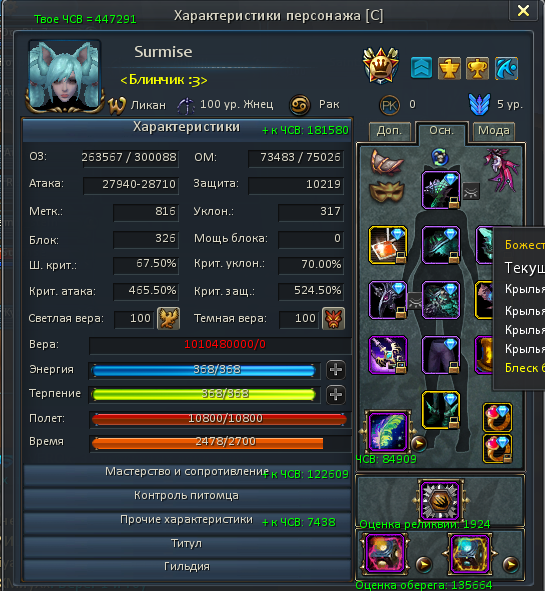Click the feather wings item slot
This screenshot has height=591, width=545.
pyautogui.click(x=387, y=432)
